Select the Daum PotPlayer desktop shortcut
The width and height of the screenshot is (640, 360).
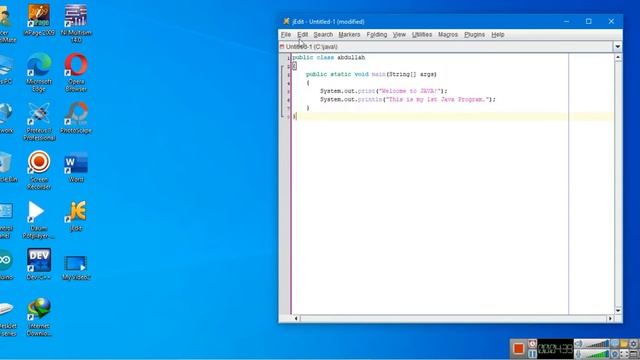tap(38, 220)
